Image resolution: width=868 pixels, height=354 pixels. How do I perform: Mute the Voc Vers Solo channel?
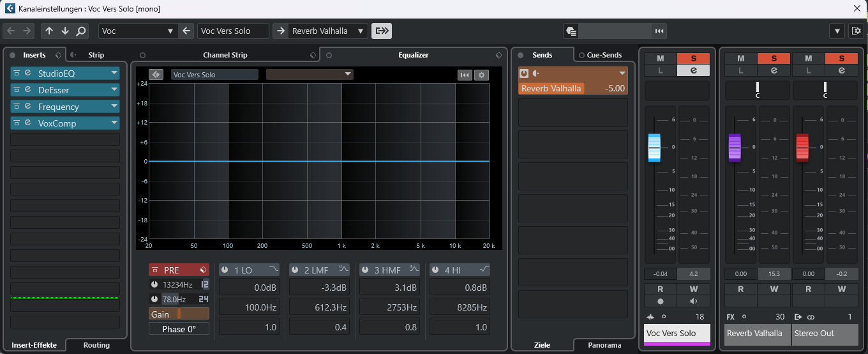(660, 59)
